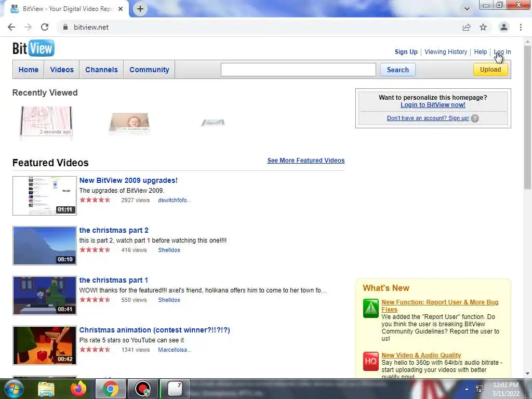Open recently viewed thumbnail from 2 seconds ago
Screen dimensions: 532x399
click(46, 121)
